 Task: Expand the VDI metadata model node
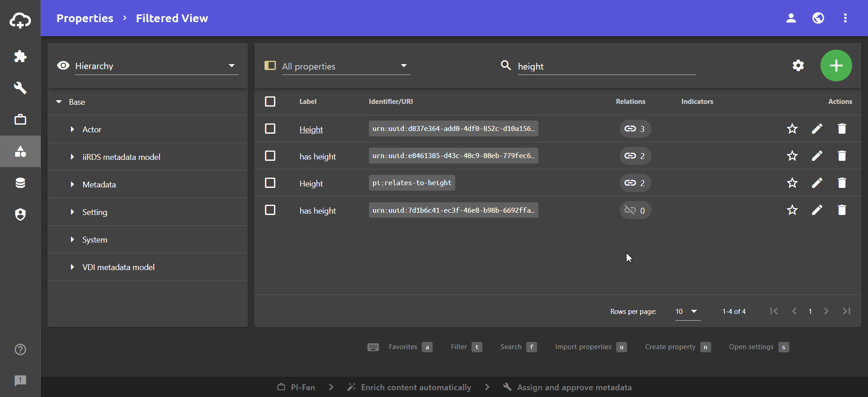coord(72,267)
